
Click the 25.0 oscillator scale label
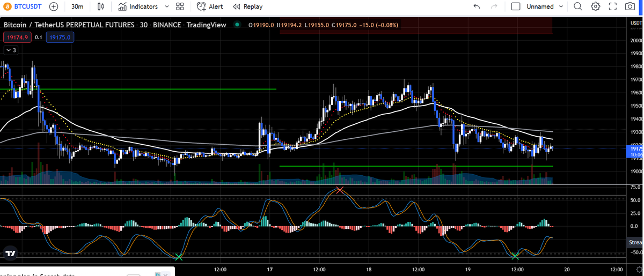[635, 213]
